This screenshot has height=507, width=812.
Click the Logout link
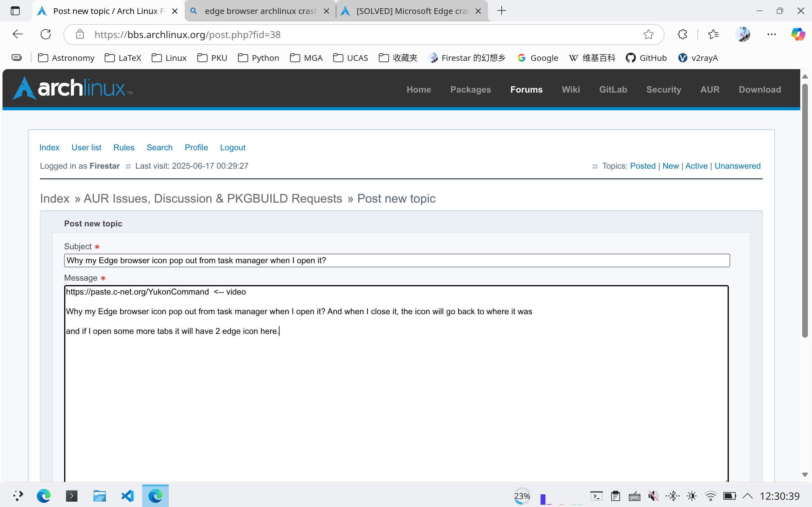233,147
